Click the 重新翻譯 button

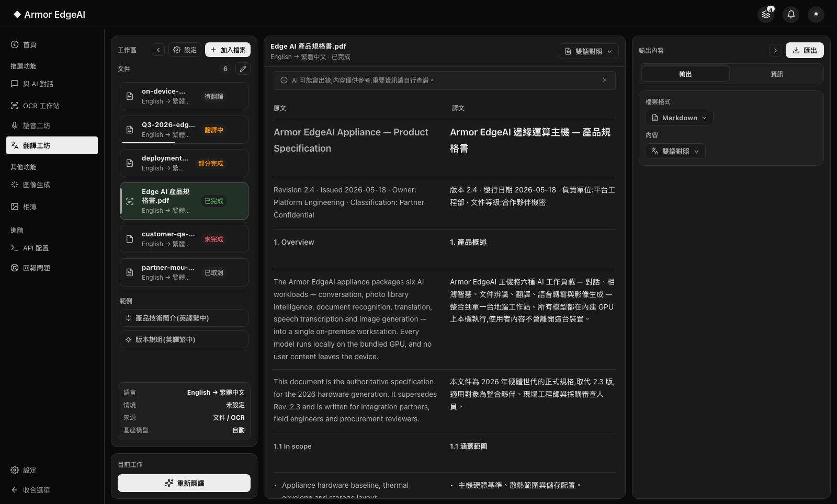184,483
